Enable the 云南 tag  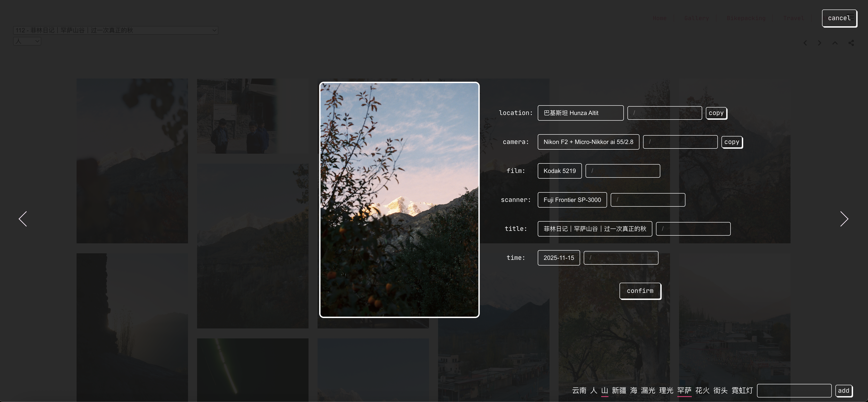pyautogui.click(x=579, y=390)
